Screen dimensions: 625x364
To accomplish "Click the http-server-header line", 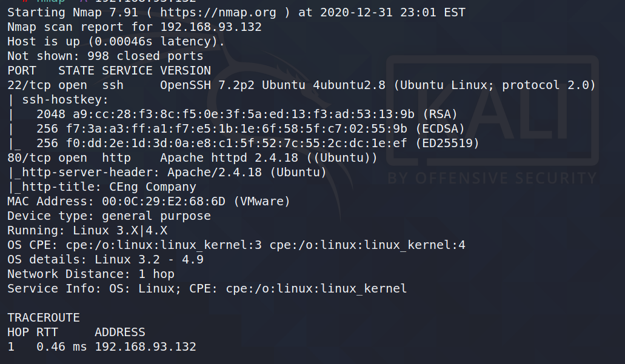I will pyautogui.click(x=167, y=172).
